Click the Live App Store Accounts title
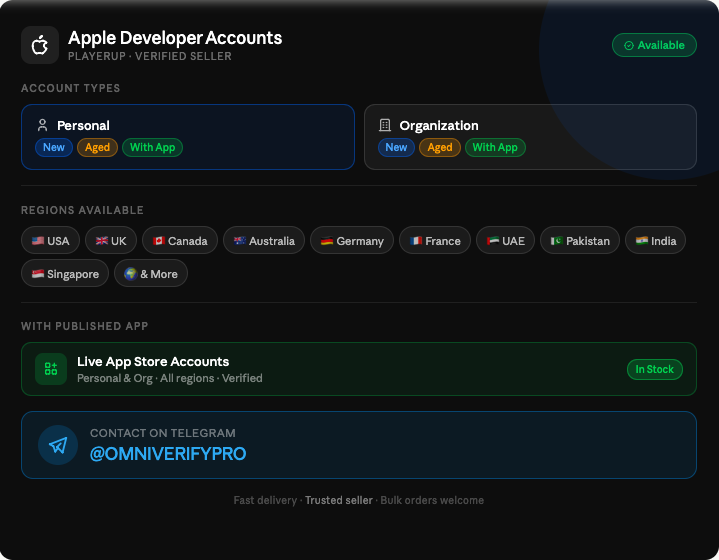Image resolution: width=719 pixels, height=560 pixels. (x=153, y=361)
